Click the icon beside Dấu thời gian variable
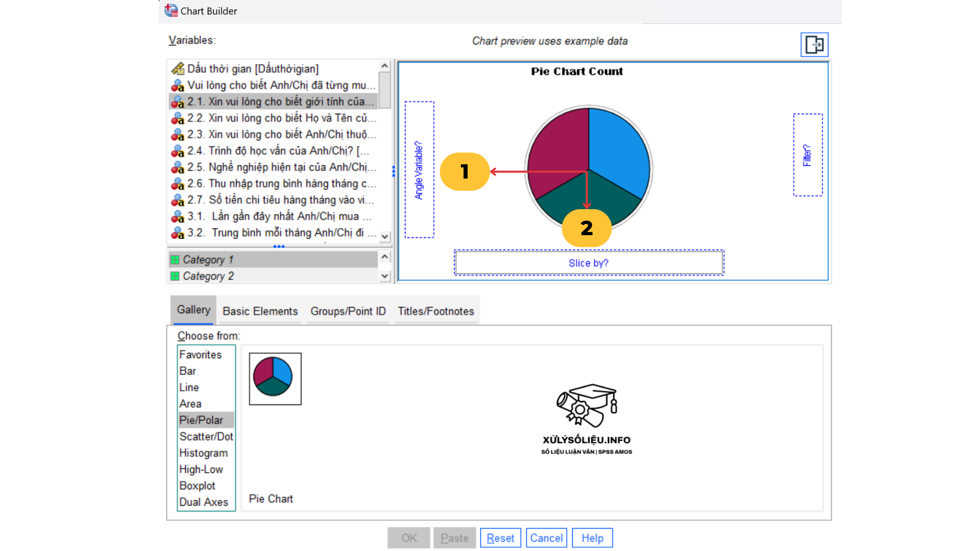The width and height of the screenshot is (980, 551). (x=178, y=68)
